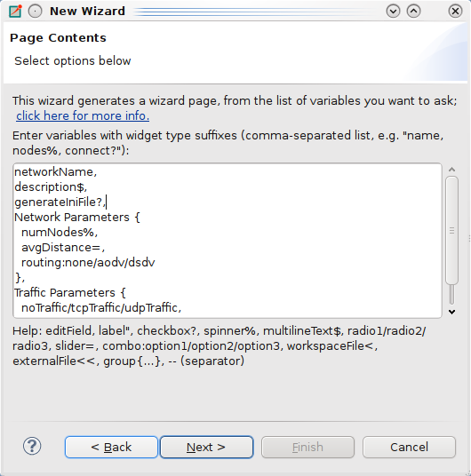Click the Traffic Parameters { line

[x=70, y=293]
